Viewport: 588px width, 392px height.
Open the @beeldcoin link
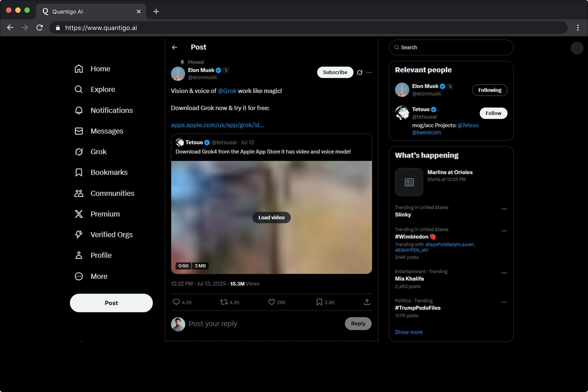(x=426, y=133)
